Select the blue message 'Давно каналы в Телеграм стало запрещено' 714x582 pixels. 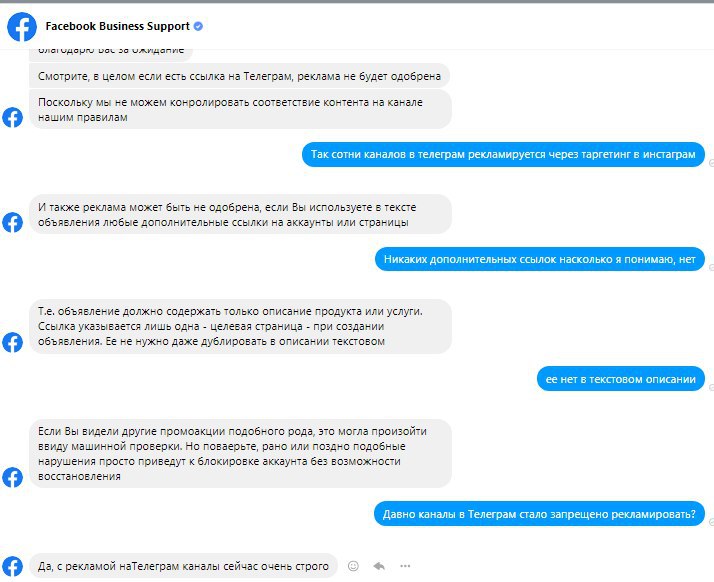click(x=539, y=514)
